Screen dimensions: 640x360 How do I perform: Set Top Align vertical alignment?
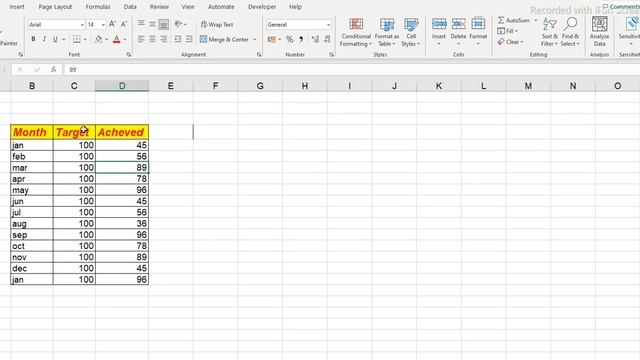[141, 24]
